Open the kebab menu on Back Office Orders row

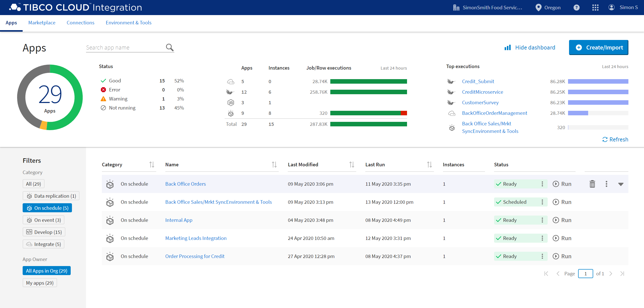[x=607, y=184]
